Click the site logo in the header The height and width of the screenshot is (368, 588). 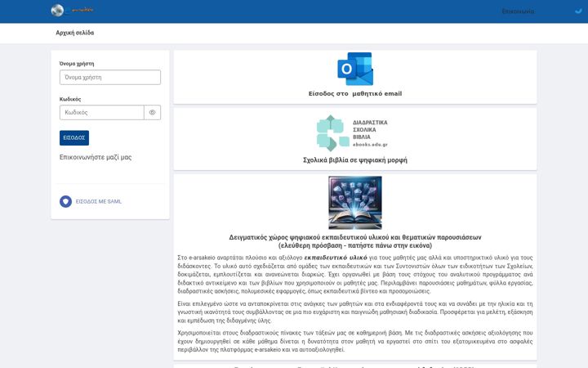[x=72, y=10]
